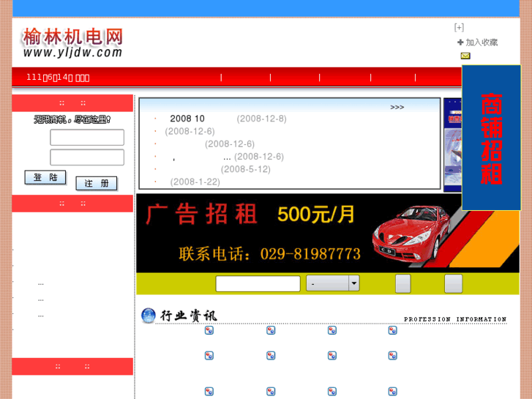The width and height of the screenshot is (532, 399).
Task: Click the first blank button after the search dropdown
Action: pyautogui.click(x=403, y=283)
